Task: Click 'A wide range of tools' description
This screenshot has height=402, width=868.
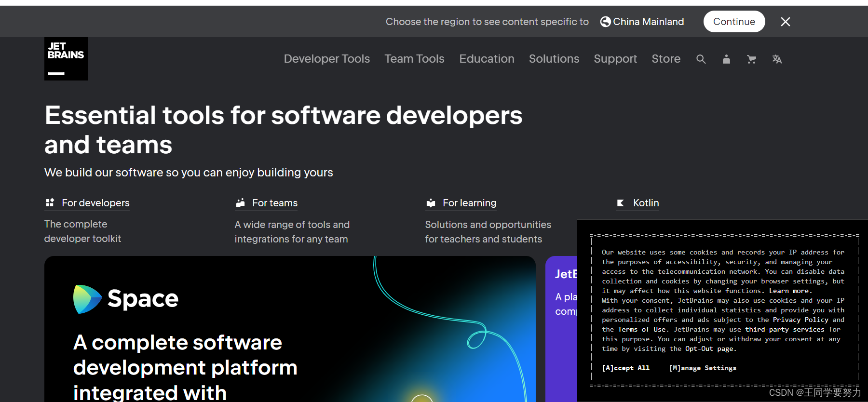Action: click(292, 232)
